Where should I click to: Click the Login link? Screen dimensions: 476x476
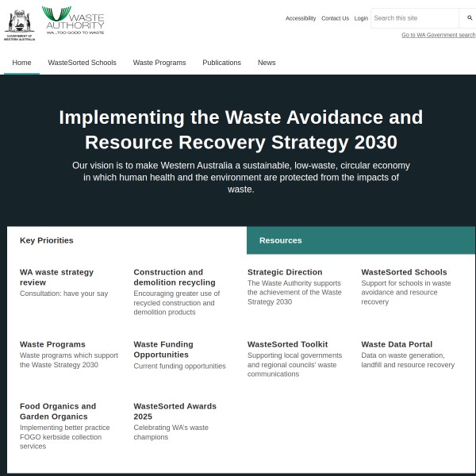(x=361, y=18)
